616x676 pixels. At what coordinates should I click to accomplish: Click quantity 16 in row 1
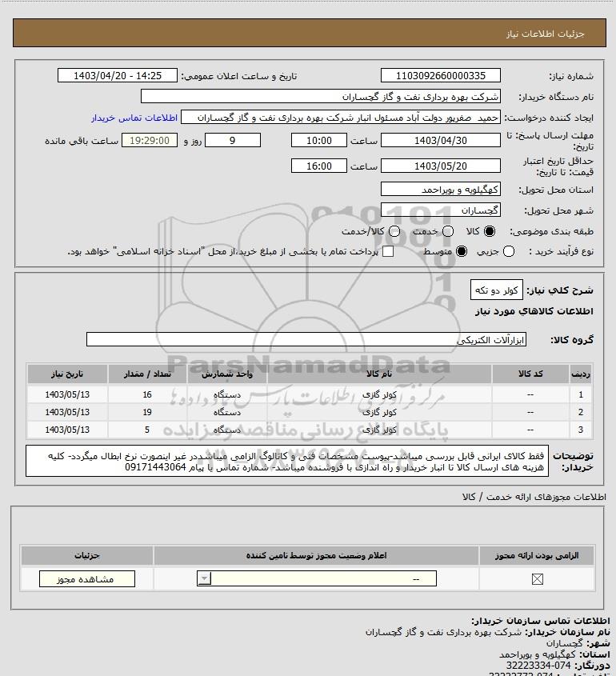pos(147,394)
